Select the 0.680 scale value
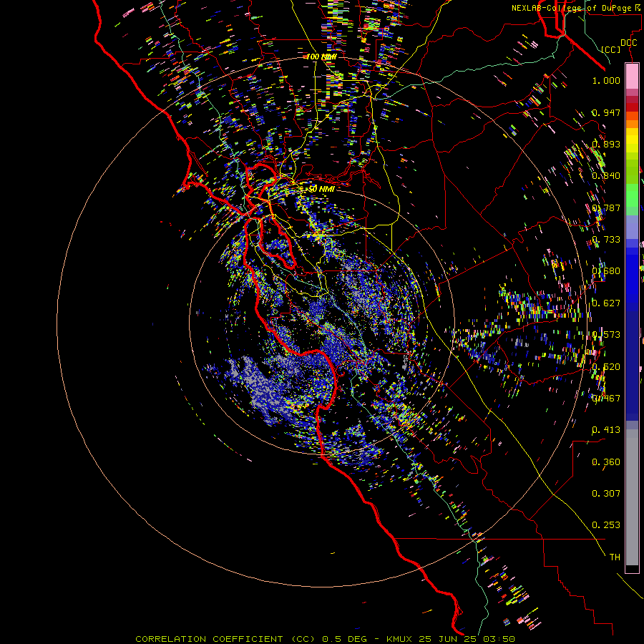Screen dimensions: 644x644 pyautogui.click(x=606, y=271)
